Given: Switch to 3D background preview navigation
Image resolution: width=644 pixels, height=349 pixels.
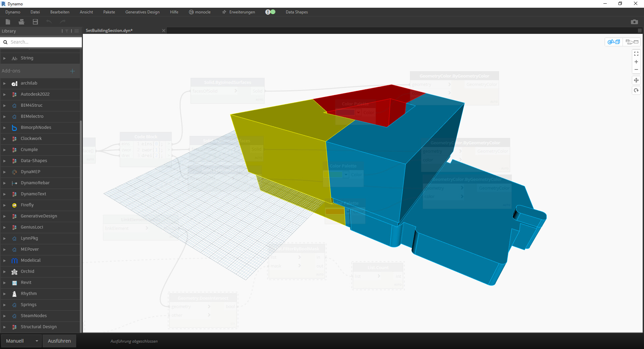Looking at the screenshot, I should [x=614, y=42].
